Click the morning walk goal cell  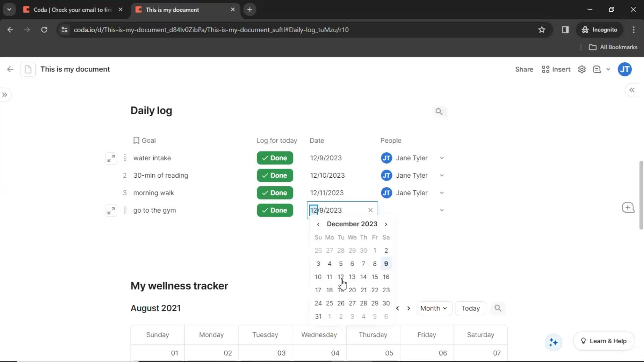coord(154,193)
